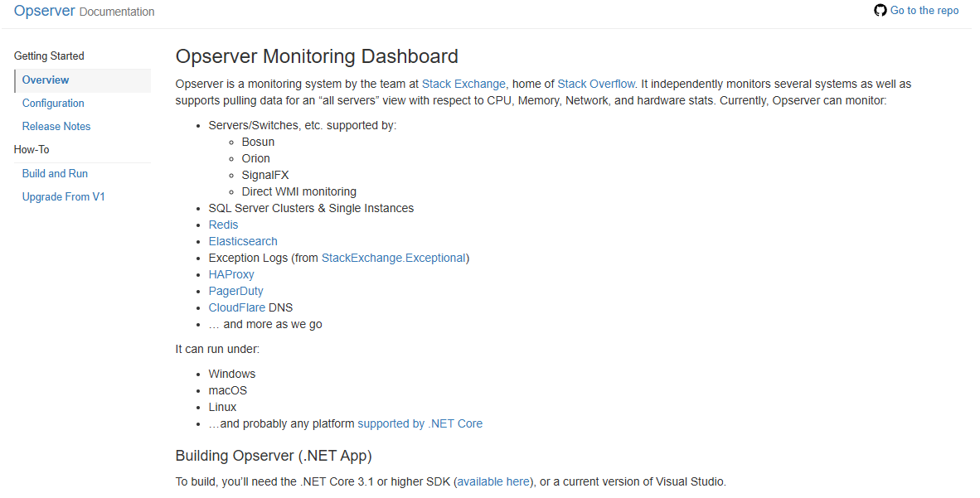Click the StackExchange.Exceptional link

pyautogui.click(x=393, y=258)
